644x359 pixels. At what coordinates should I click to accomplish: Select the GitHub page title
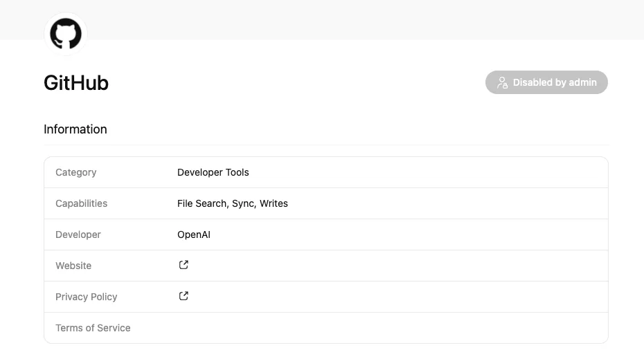pos(76,83)
